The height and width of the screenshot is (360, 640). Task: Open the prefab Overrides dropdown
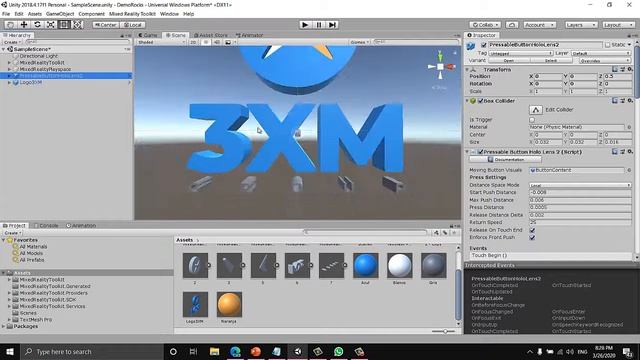pyautogui.click(x=605, y=60)
